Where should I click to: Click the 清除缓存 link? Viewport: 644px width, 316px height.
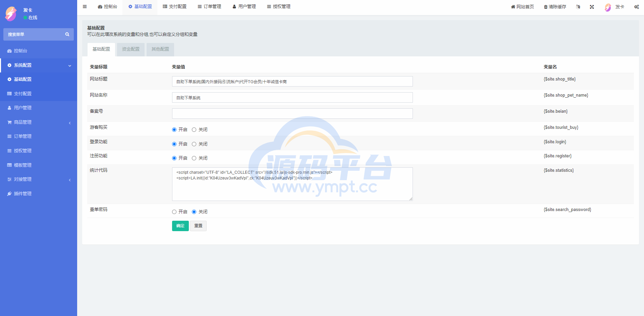[555, 7]
